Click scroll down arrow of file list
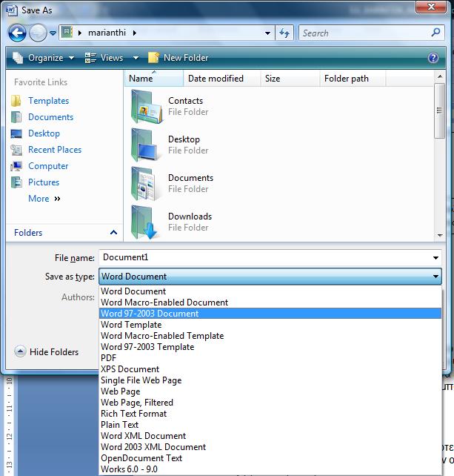Viewport: 454px width, 476px height. [440, 235]
